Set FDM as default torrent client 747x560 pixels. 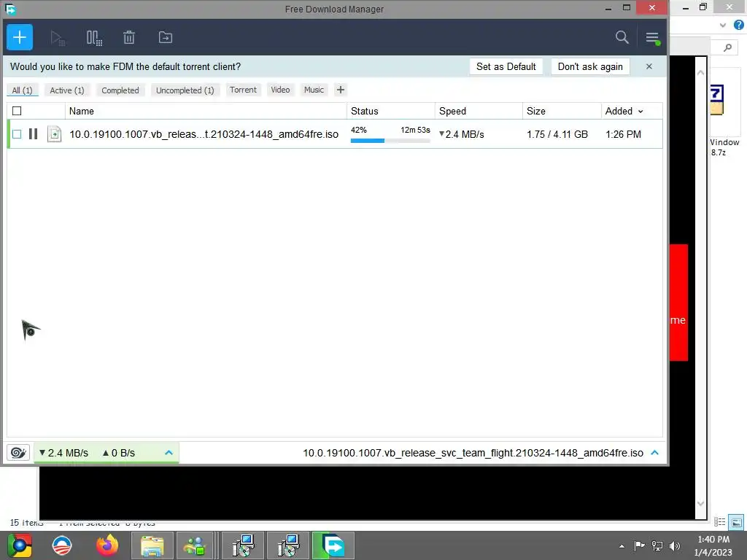pos(506,66)
